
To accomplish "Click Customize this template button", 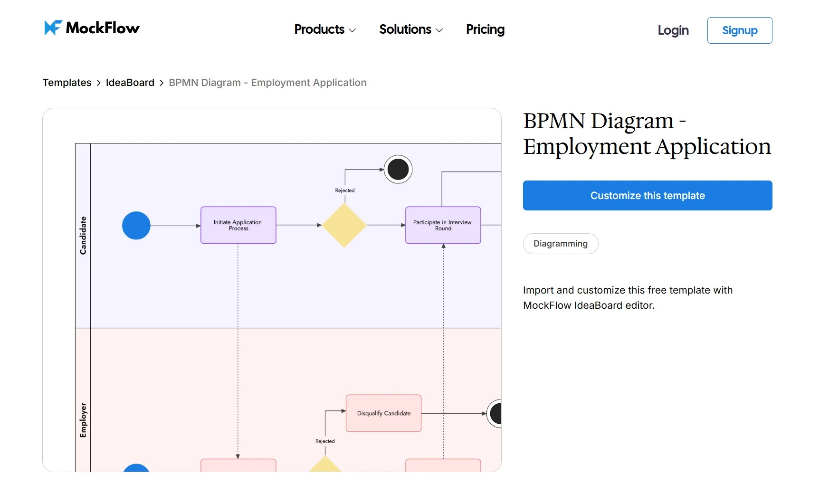I will [x=648, y=195].
